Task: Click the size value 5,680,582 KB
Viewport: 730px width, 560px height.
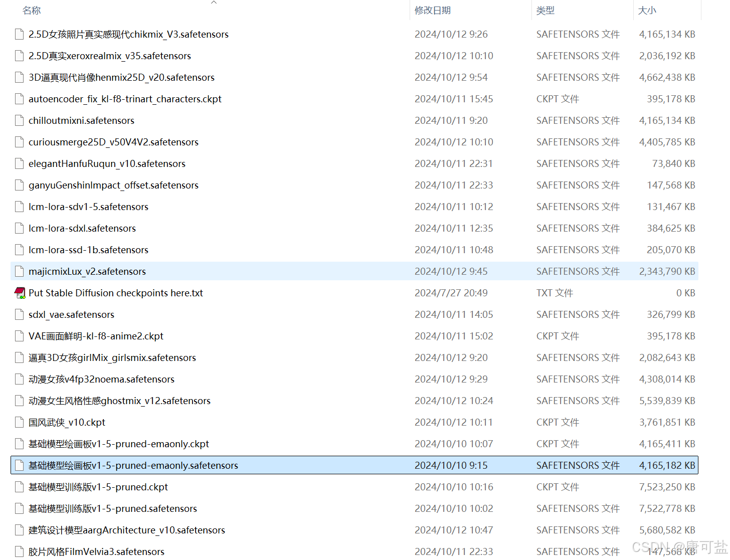Action: pyautogui.click(x=667, y=530)
